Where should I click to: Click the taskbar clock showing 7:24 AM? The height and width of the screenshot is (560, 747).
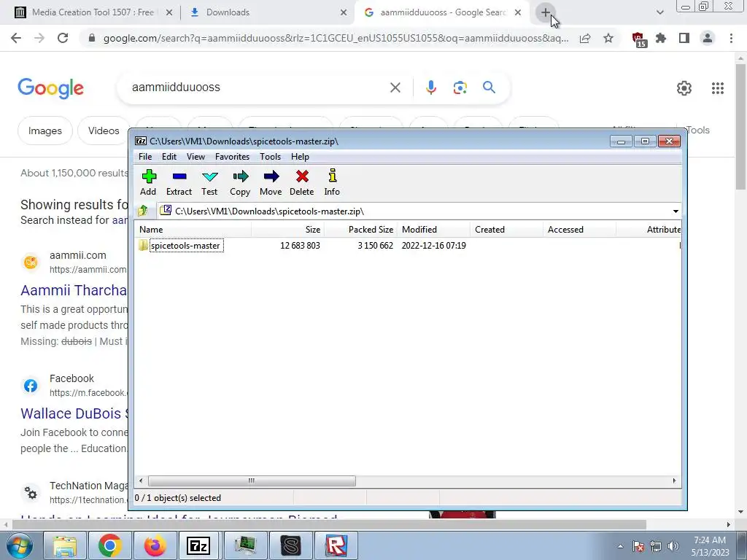pos(710,546)
